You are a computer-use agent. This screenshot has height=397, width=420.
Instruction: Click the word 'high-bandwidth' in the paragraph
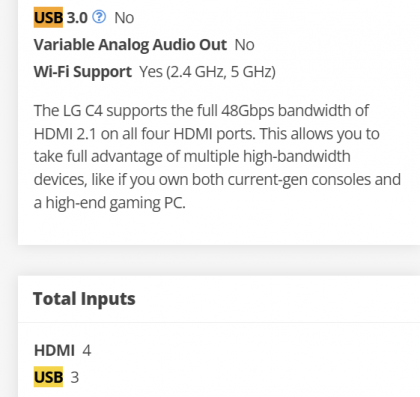coord(297,156)
